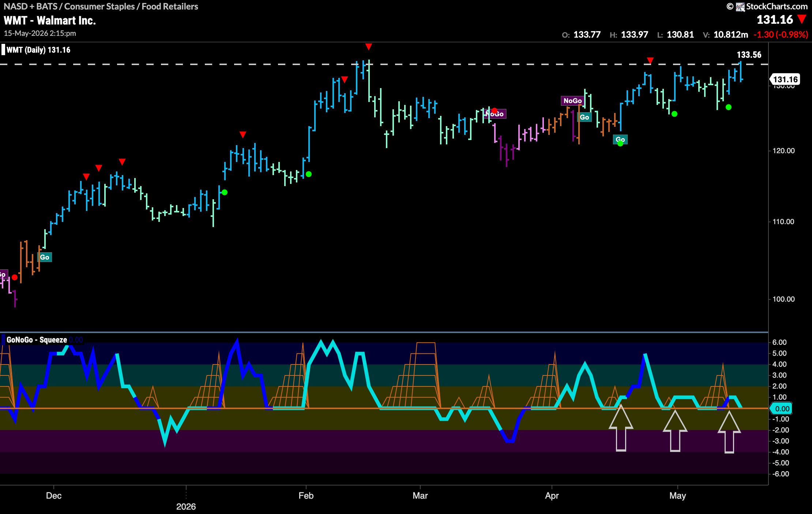Viewport: 812px width, 514px height.
Task: Click the 120.00 price axis label
Action: 783,151
